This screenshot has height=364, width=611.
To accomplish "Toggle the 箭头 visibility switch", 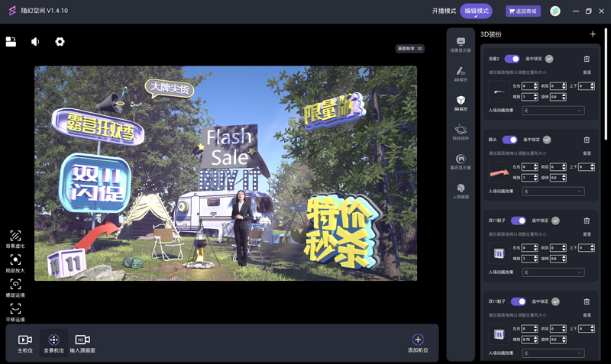I will pos(509,140).
